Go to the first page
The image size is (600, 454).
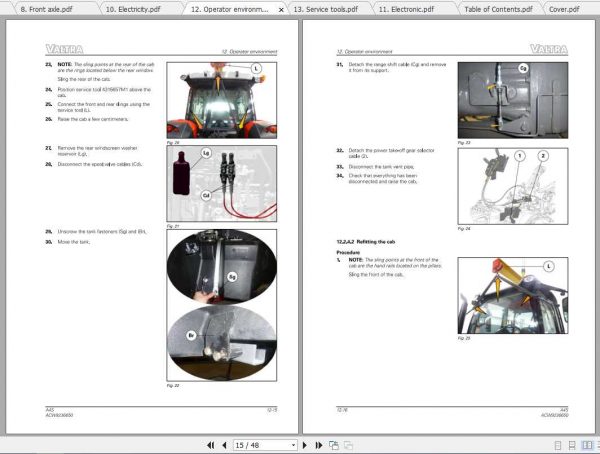coord(210,445)
